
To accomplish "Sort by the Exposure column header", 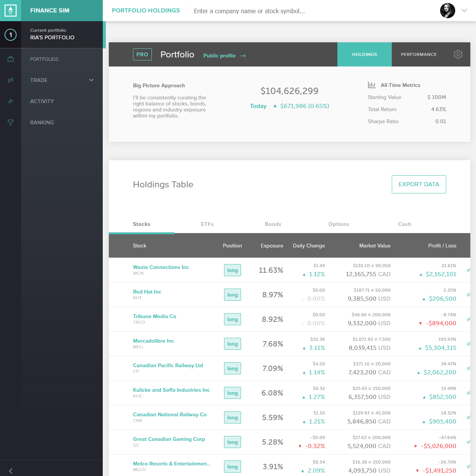I will [272, 246].
